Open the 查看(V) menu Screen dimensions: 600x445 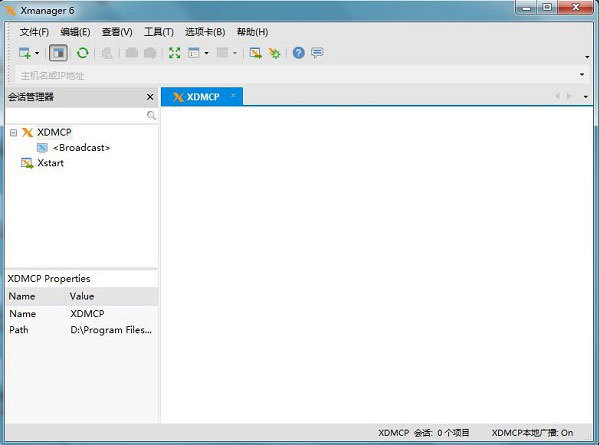(x=117, y=32)
